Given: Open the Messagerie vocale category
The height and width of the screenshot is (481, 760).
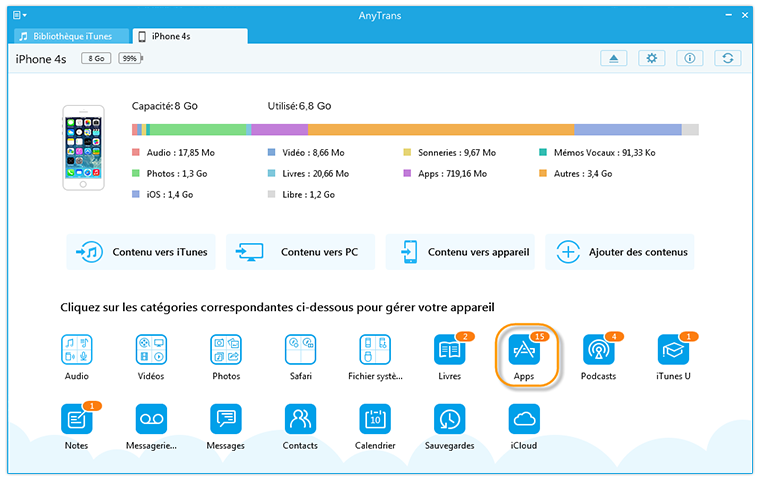Looking at the screenshot, I should pyautogui.click(x=151, y=419).
